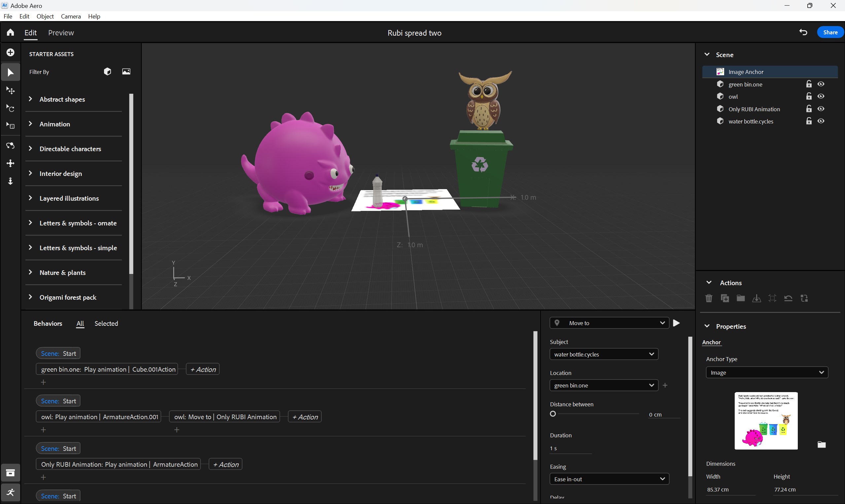Click the Play preview button for Move to action

click(x=677, y=323)
